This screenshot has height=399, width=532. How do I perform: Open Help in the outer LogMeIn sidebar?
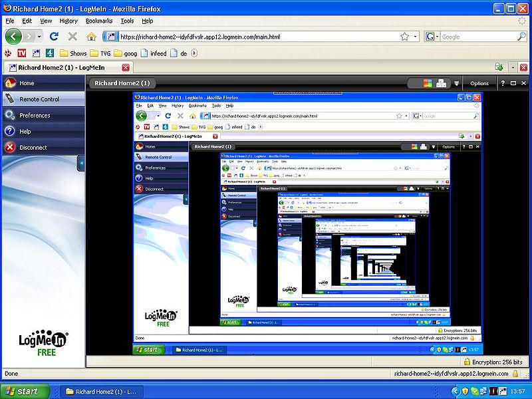pyautogui.click(x=43, y=131)
